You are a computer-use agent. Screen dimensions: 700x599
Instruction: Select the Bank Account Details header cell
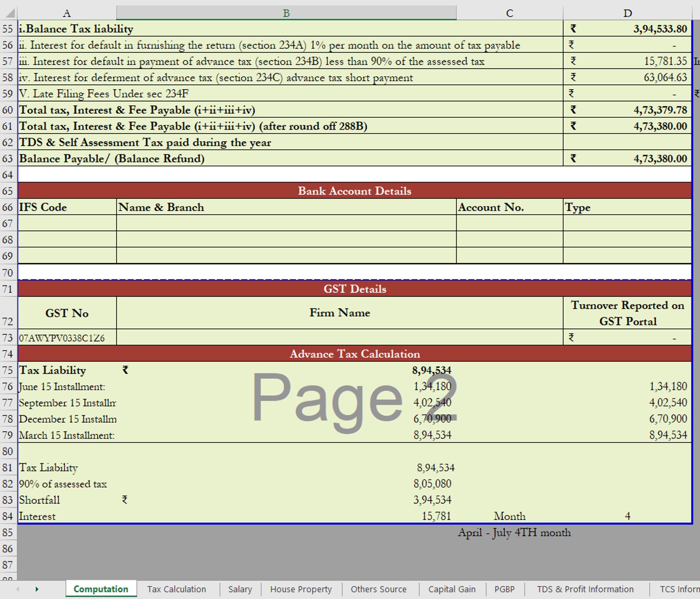[354, 191]
